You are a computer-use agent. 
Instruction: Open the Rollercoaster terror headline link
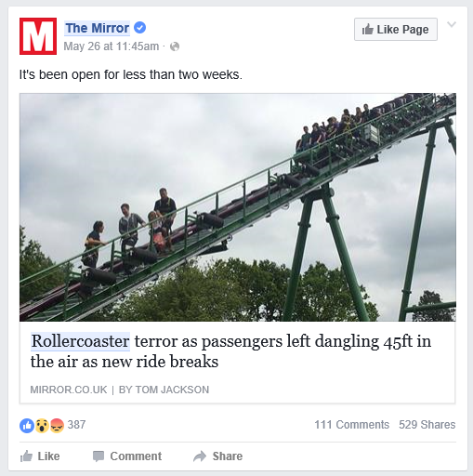(230, 351)
